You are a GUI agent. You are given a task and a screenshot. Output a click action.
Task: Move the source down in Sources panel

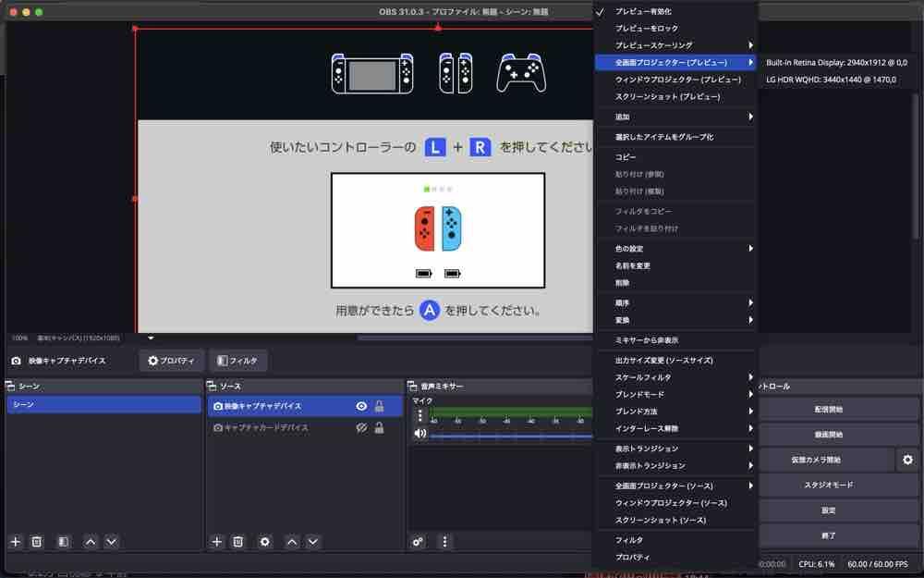click(x=313, y=541)
